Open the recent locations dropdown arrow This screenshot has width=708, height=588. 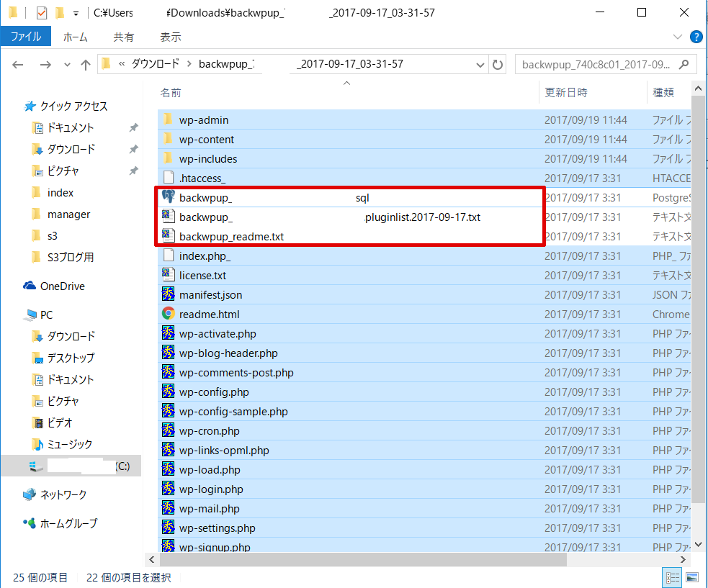coord(67,65)
